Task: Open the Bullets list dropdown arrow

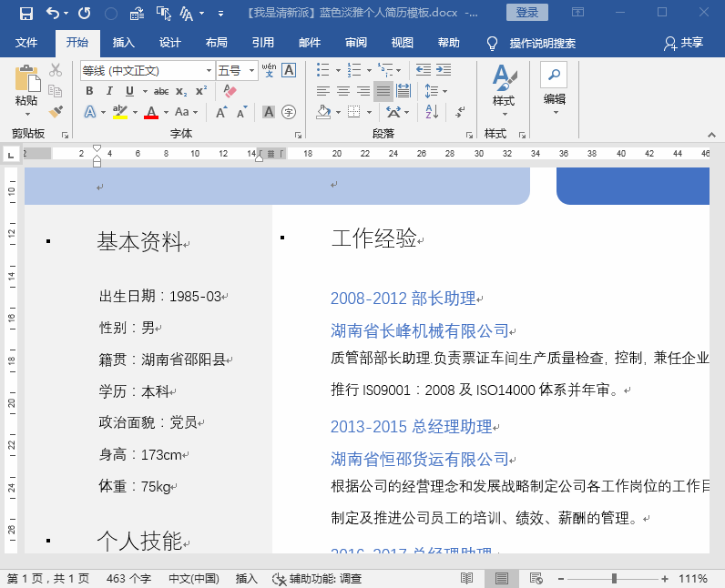Action: (x=338, y=70)
